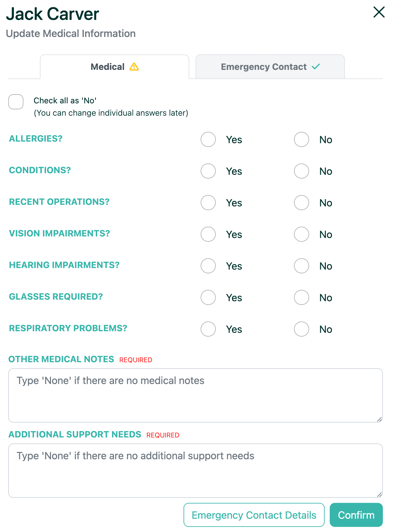Select No for Respiratory Problems
This screenshot has height=531, width=393.
[x=301, y=329]
